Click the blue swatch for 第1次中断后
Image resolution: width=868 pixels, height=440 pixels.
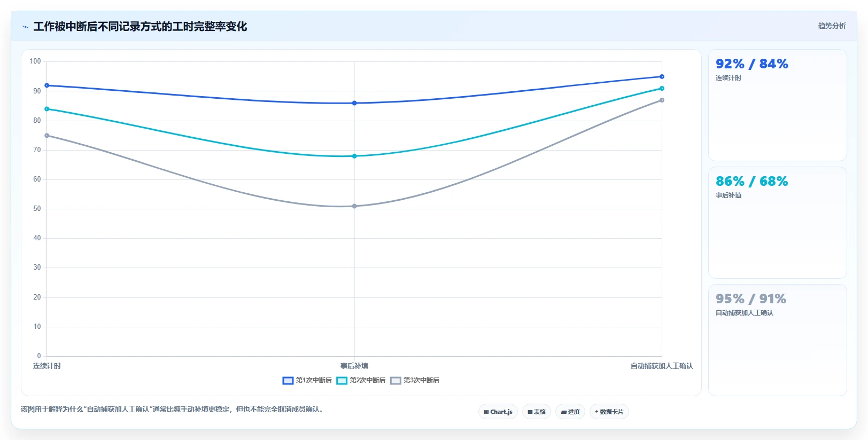(288, 380)
